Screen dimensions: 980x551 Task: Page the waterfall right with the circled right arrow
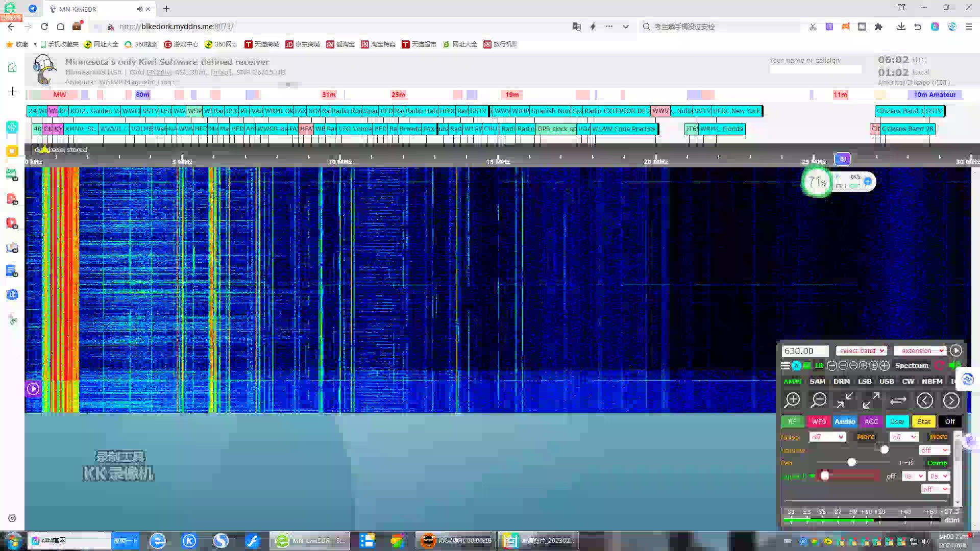click(x=951, y=400)
